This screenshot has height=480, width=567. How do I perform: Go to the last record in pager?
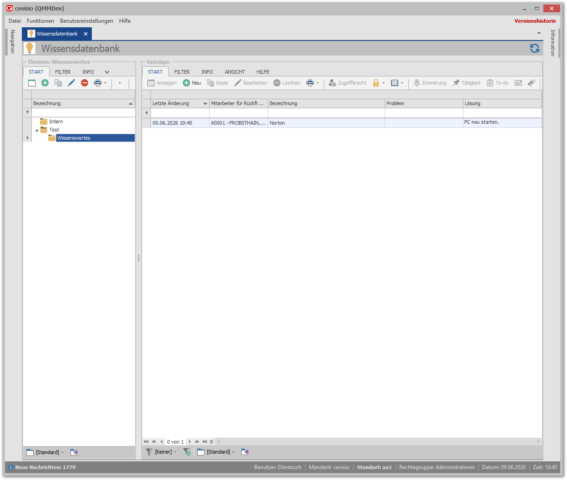[205, 442]
